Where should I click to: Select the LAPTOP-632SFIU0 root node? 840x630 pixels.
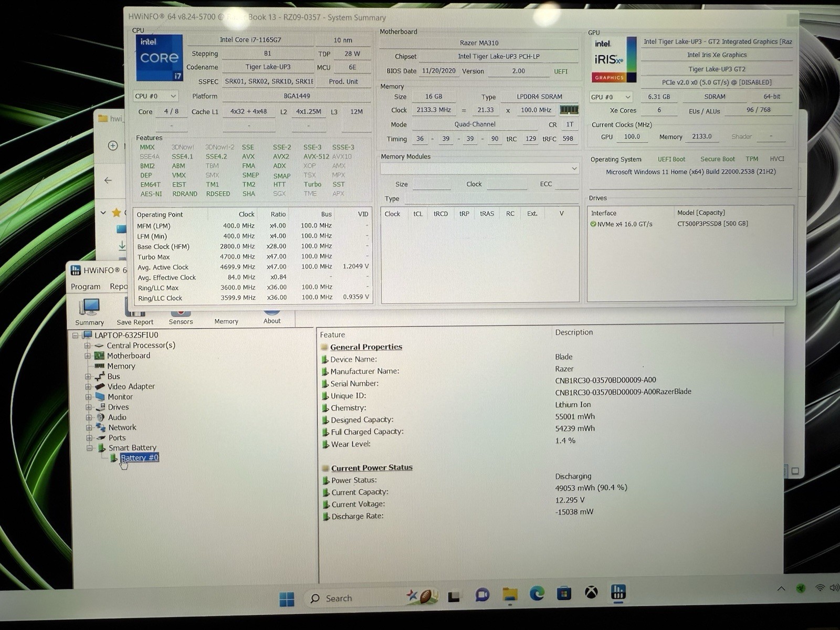pos(126,335)
